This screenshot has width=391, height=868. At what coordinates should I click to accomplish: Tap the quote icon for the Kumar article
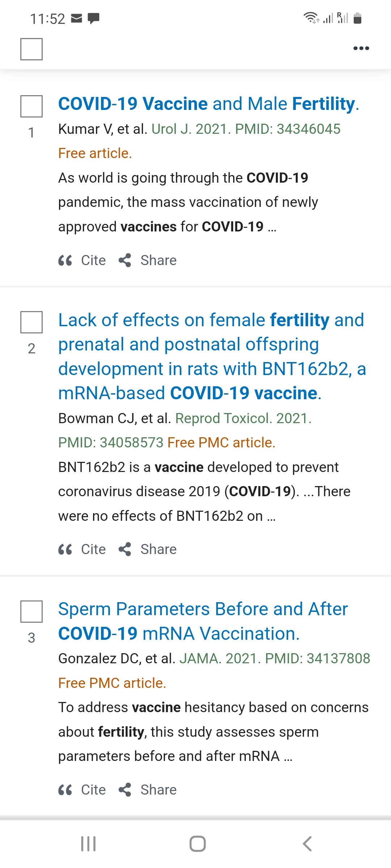(x=65, y=260)
